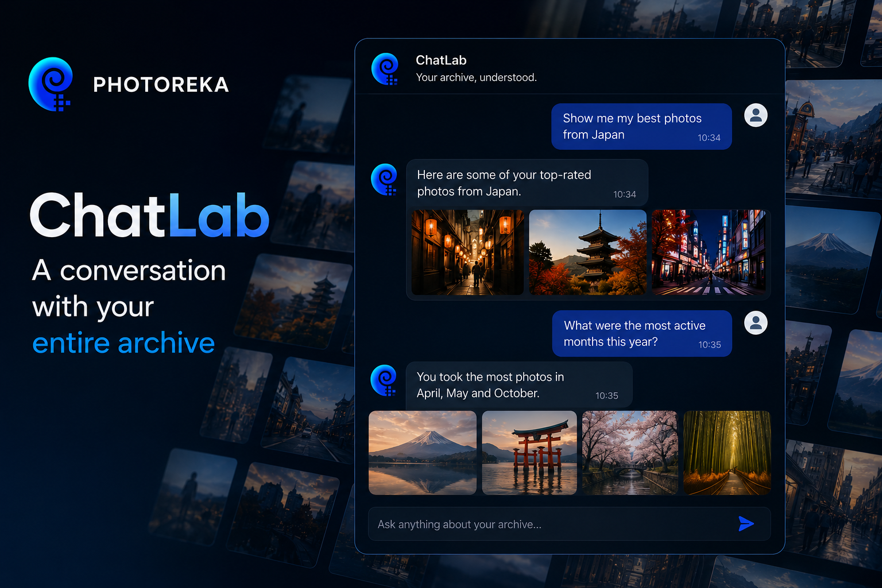
Task: Open the Mount Fuji lake reflection thumbnail
Action: coord(422,452)
